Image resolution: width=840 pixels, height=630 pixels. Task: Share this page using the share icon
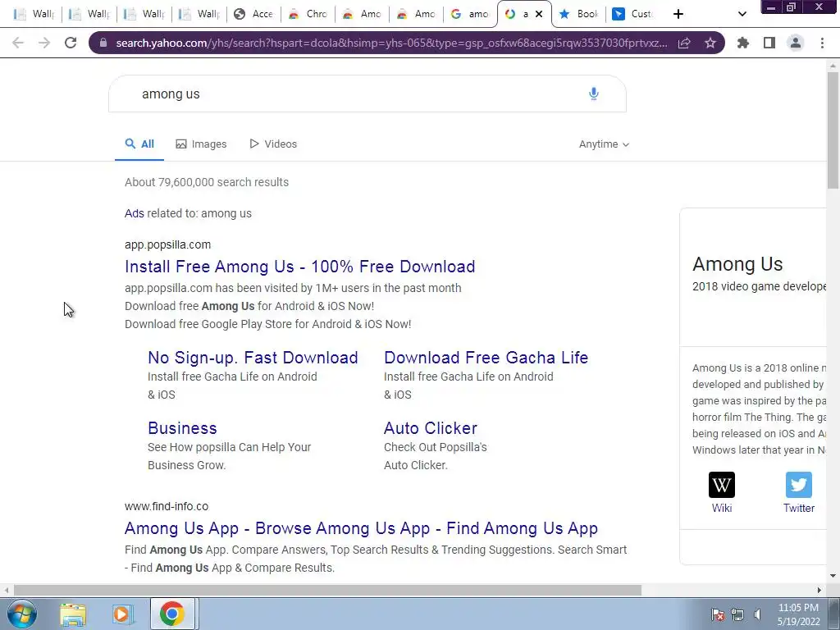pos(684,43)
